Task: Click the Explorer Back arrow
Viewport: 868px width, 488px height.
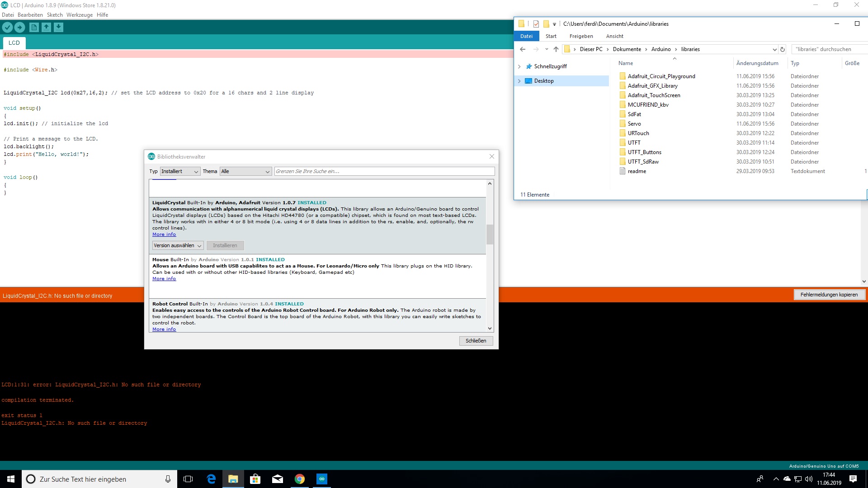Action: (523, 49)
